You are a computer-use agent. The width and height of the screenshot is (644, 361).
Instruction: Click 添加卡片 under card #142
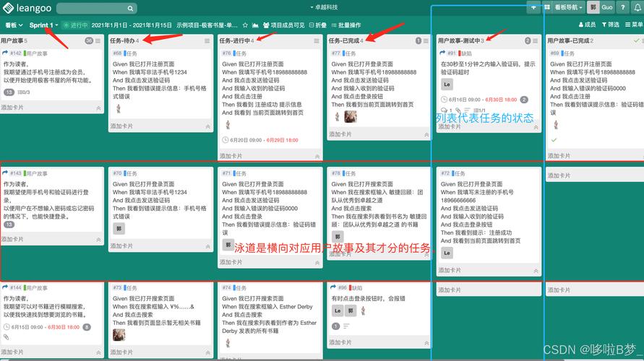point(12,108)
